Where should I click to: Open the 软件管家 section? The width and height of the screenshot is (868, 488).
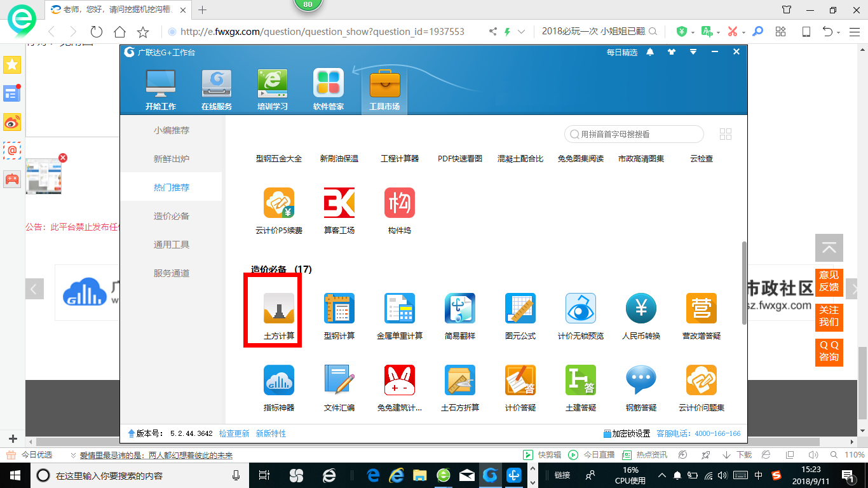tap(329, 90)
